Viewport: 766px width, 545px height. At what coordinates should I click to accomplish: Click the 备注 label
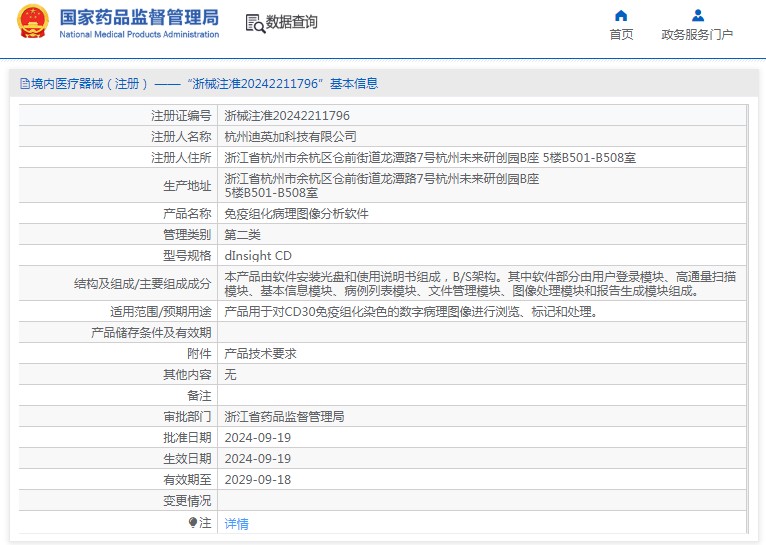pyautogui.click(x=199, y=396)
